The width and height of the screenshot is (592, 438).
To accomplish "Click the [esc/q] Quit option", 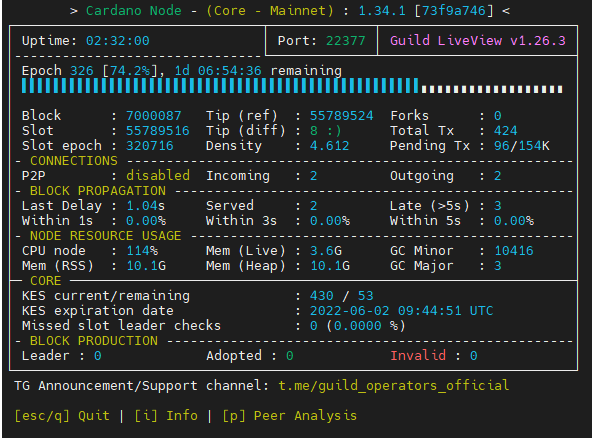I will (x=62, y=416).
